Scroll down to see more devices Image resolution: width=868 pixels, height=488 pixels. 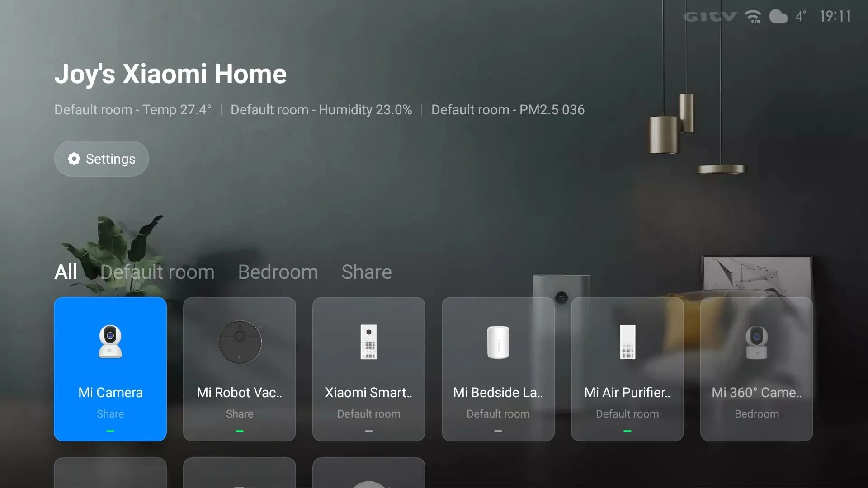coord(238,471)
